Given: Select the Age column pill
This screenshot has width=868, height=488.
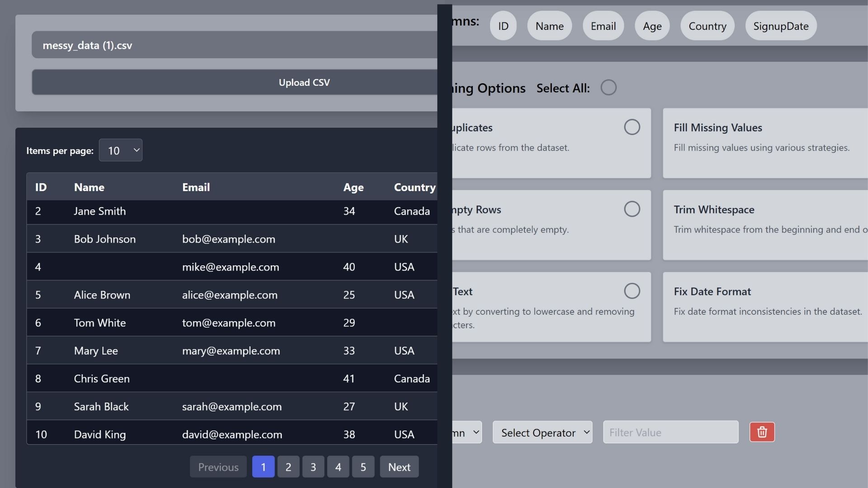Looking at the screenshot, I should [x=651, y=26].
